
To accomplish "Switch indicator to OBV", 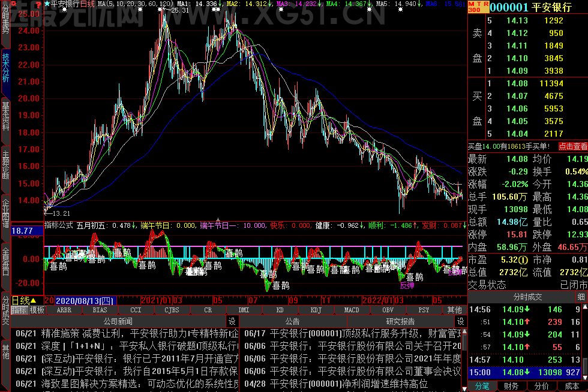I will click(388, 310).
